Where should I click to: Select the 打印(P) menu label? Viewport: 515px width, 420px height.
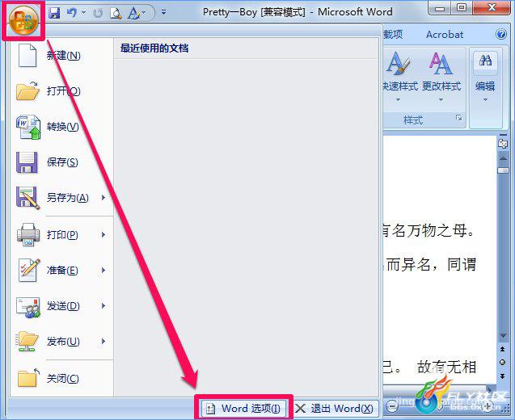click(x=62, y=234)
